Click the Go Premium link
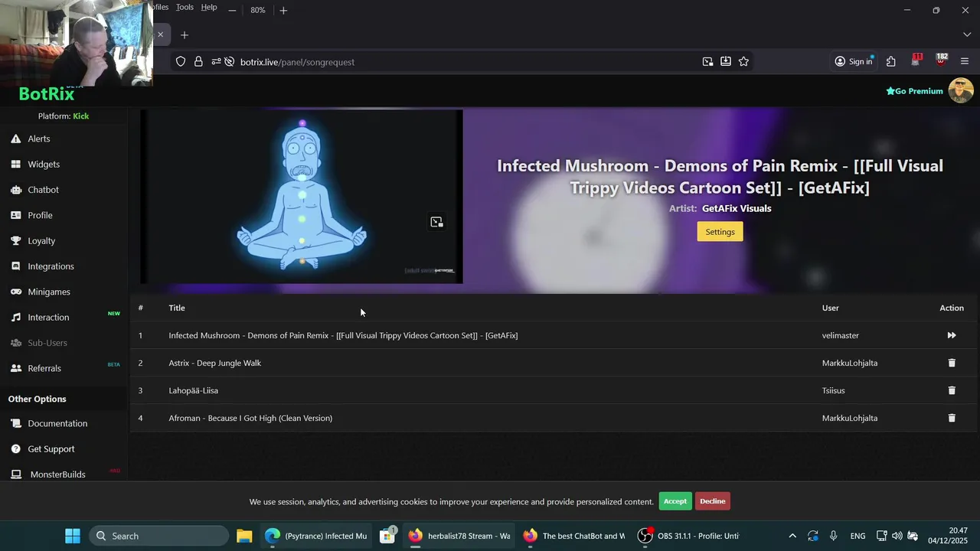The image size is (980, 551). click(x=914, y=91)
